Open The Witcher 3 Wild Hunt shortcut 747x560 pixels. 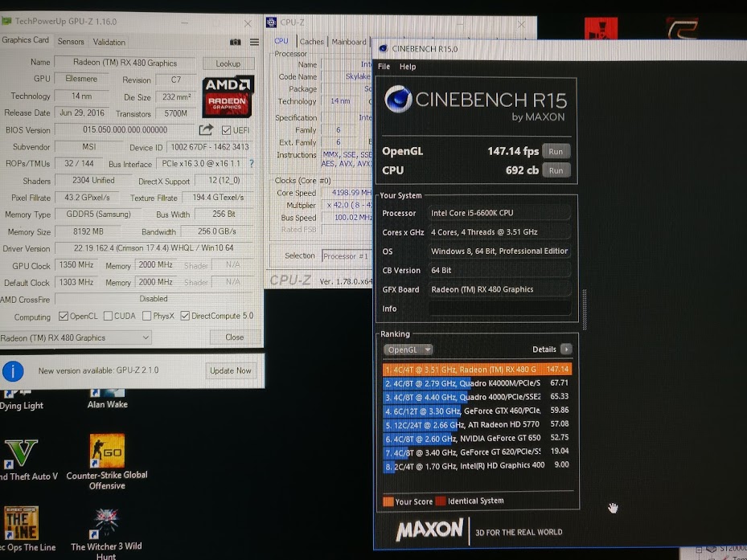[106, 533]
